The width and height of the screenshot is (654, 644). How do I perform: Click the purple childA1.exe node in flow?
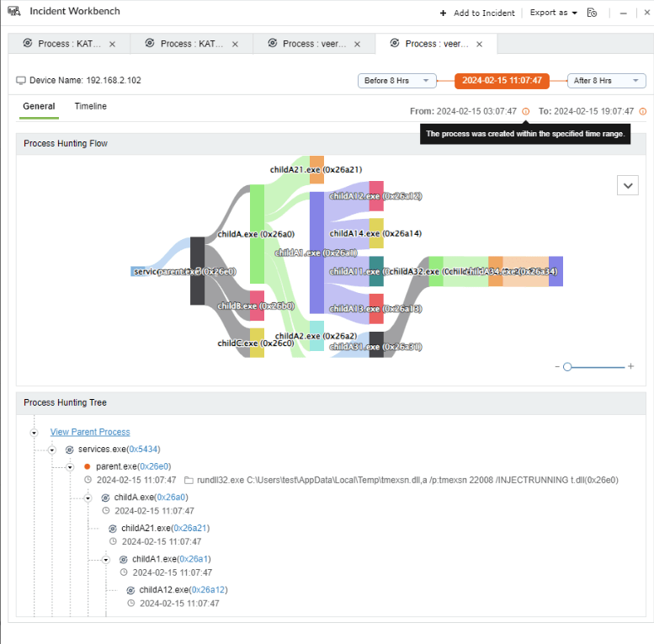[316, 253]
